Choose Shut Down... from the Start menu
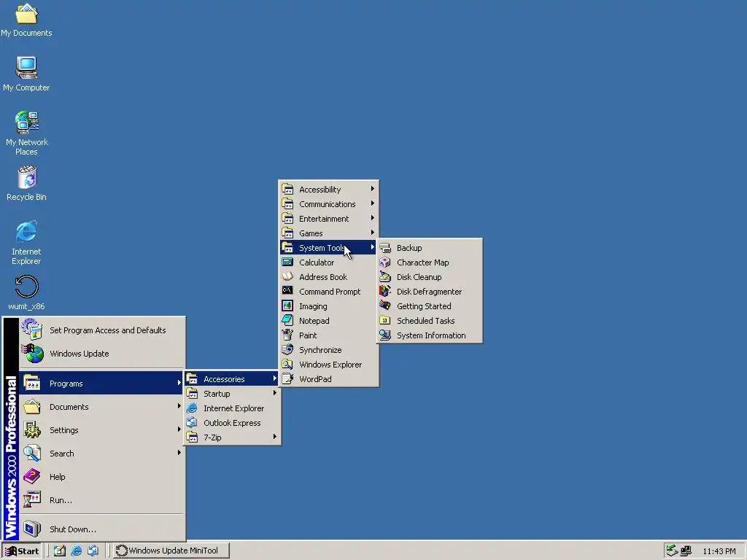This screenshot has height=560, width=747. [x=101, y=529]
